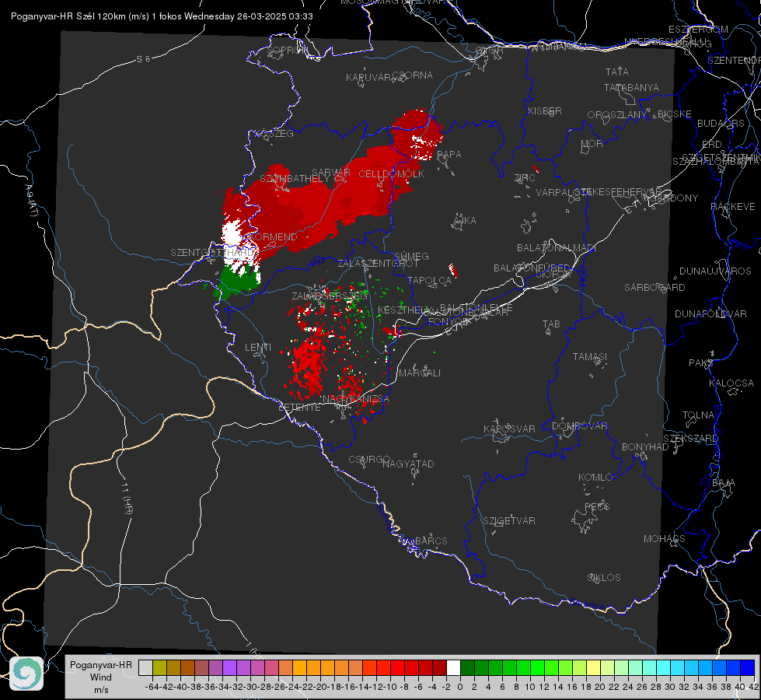761x700 pixels.
Task: Click the KAPOSVÁR city label
Action: (509, 429)
